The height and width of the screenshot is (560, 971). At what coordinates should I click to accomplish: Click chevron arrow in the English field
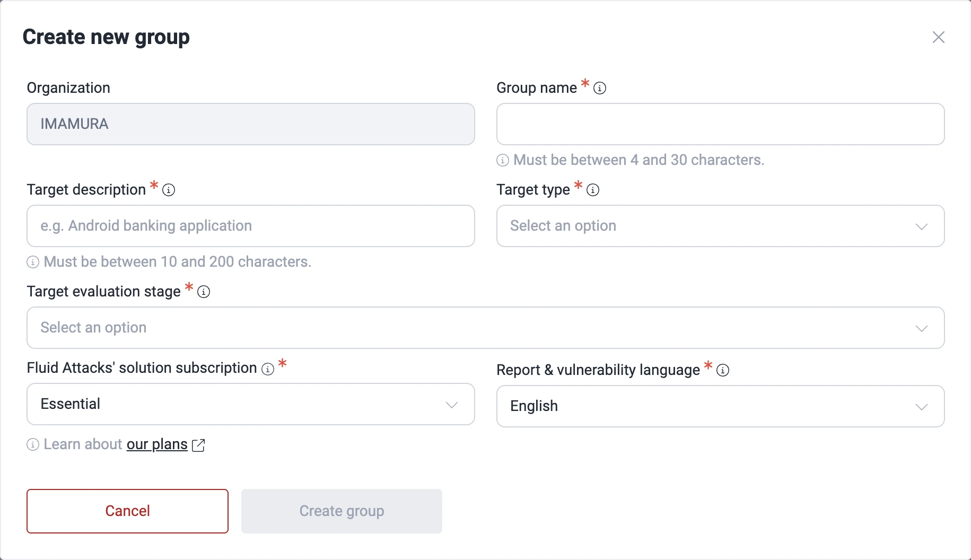pos(922,407)
